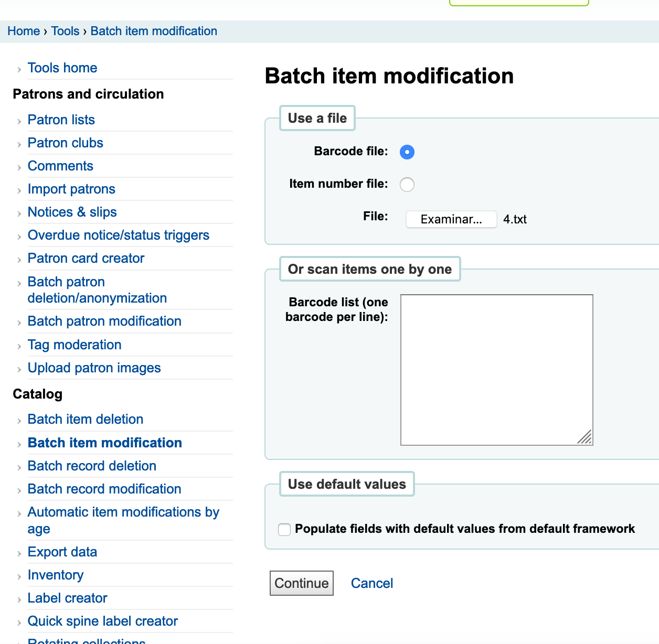Open Patron lists from the sidebar
The image size is (659, 644).
tap(61, 120)
